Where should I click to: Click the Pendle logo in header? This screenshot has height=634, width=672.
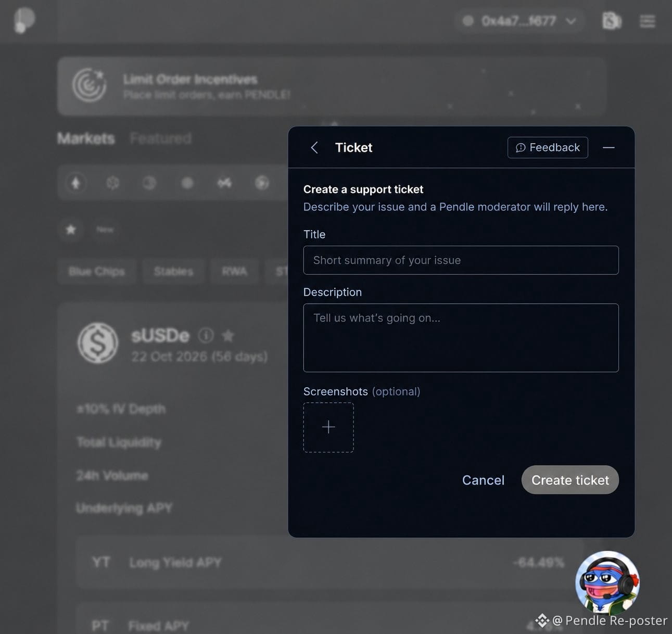[x=24, y=20]
